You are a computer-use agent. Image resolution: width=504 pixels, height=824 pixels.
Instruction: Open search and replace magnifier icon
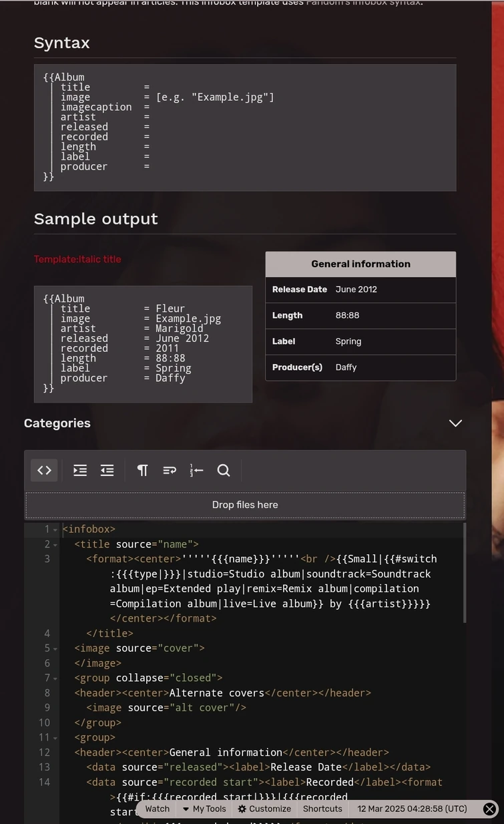tap(224, 470)
